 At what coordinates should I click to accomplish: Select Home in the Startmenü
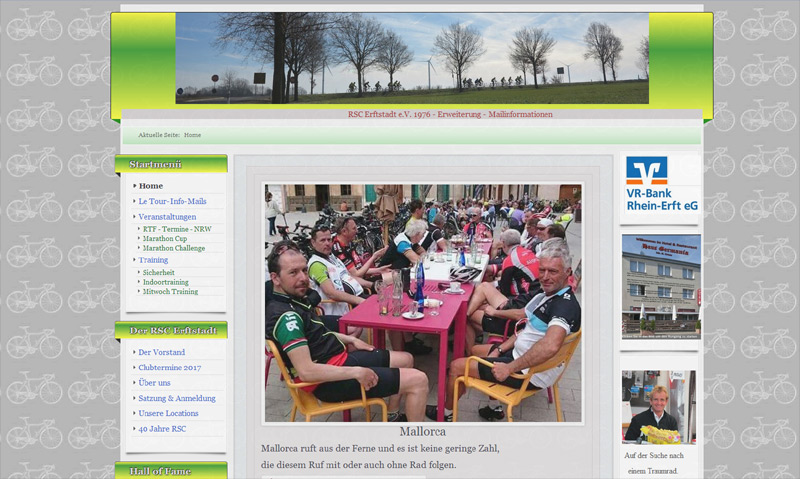coord(151,186)
